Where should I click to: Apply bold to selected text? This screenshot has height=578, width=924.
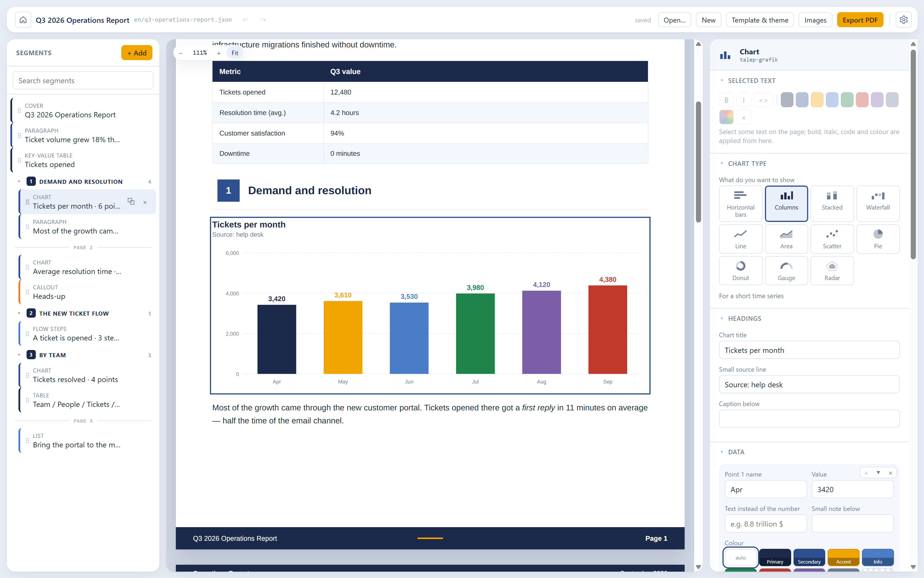726,100
